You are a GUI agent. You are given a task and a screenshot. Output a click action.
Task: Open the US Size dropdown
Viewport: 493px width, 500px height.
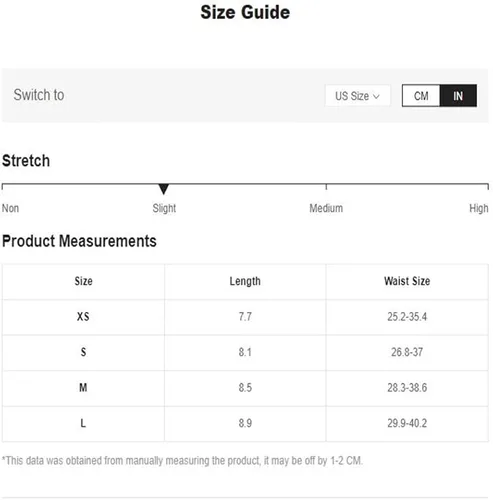click(x=358, y=96)
